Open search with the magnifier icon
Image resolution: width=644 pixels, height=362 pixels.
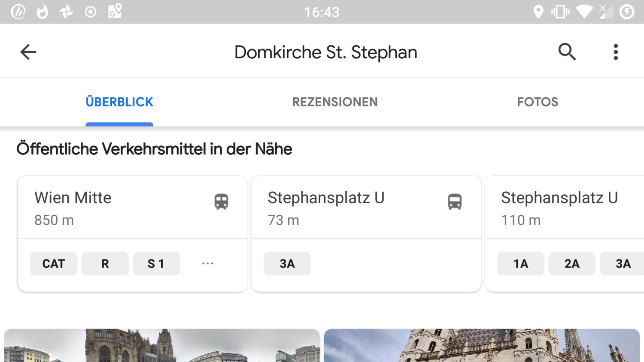click(x=567, y=52)
